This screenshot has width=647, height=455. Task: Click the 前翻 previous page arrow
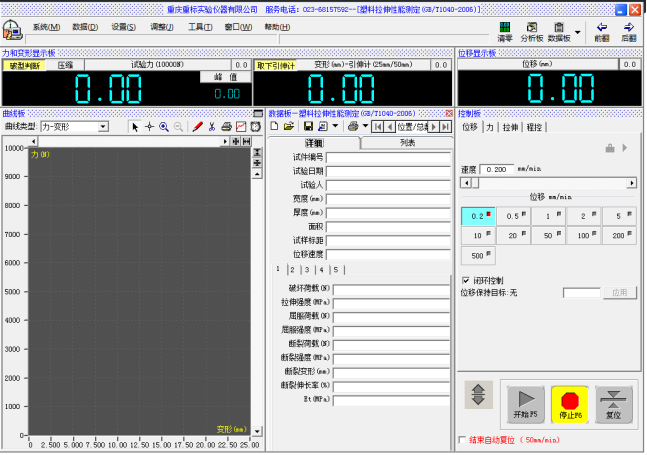click(x=601, y=31)
